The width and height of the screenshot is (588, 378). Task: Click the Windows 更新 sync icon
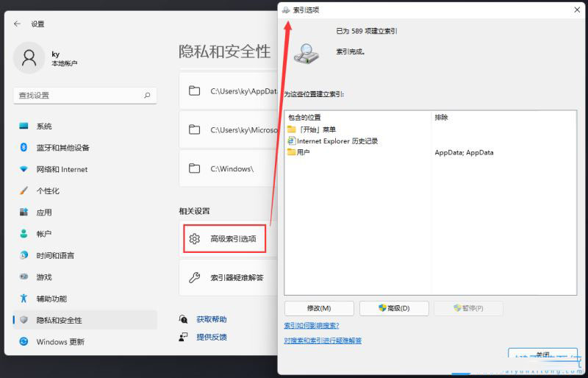(24, 341)
